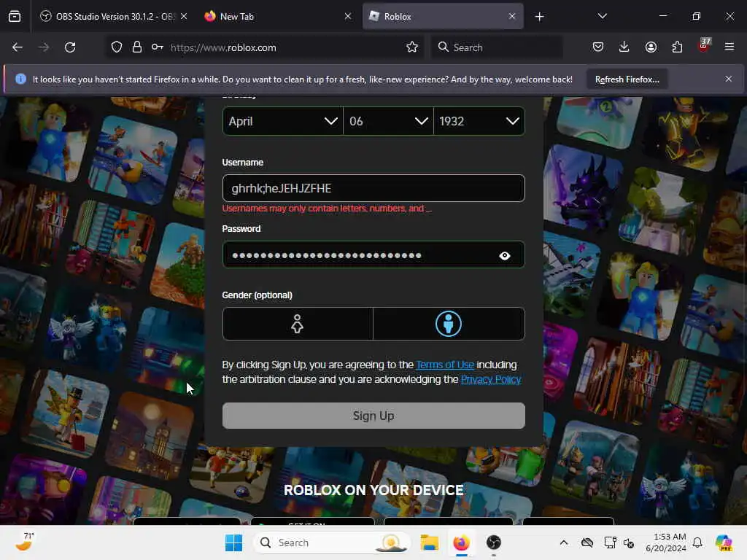Bookmark this page with the star
The image size is (747, 560).
point(412,47)
